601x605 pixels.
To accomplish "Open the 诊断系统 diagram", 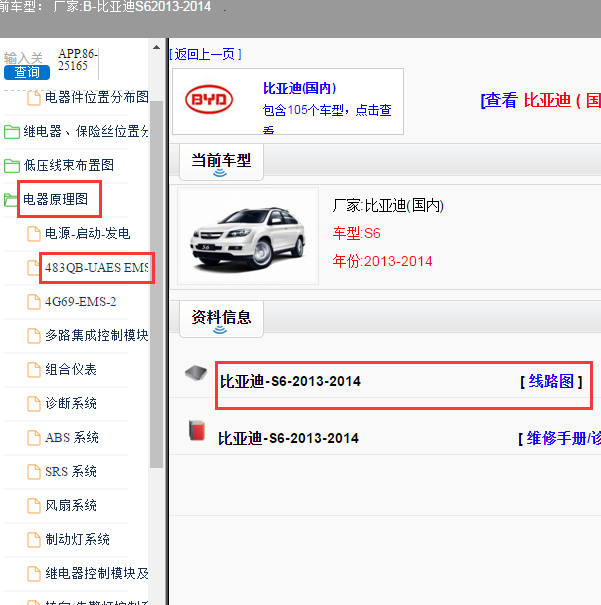I will point(71,403).
